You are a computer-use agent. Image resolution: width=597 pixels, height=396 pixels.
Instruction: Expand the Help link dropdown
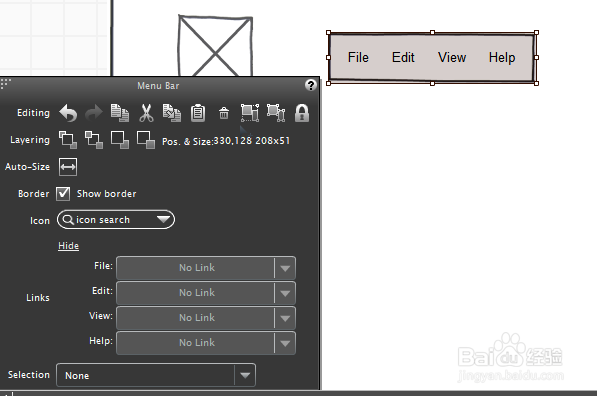tap(285, 343)
